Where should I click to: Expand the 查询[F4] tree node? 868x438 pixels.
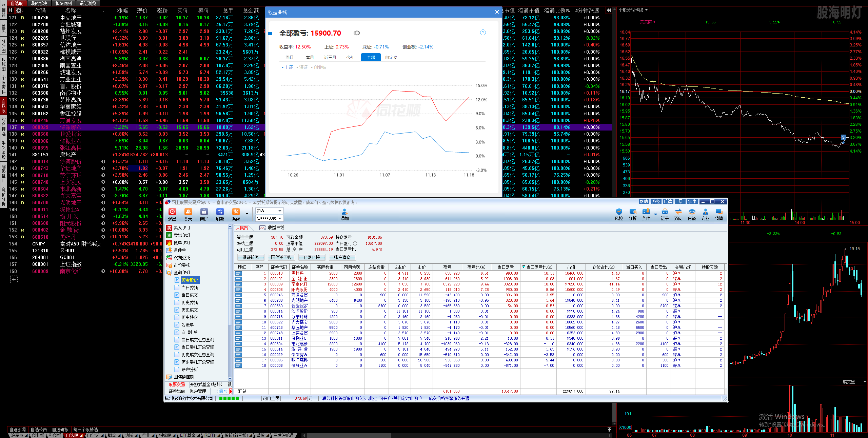178,273
